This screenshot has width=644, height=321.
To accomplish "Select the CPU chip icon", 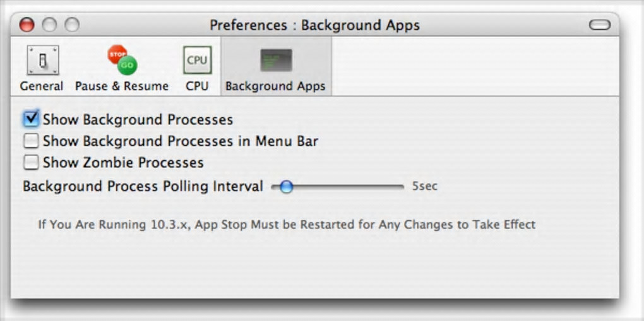I will pos(197,61).
